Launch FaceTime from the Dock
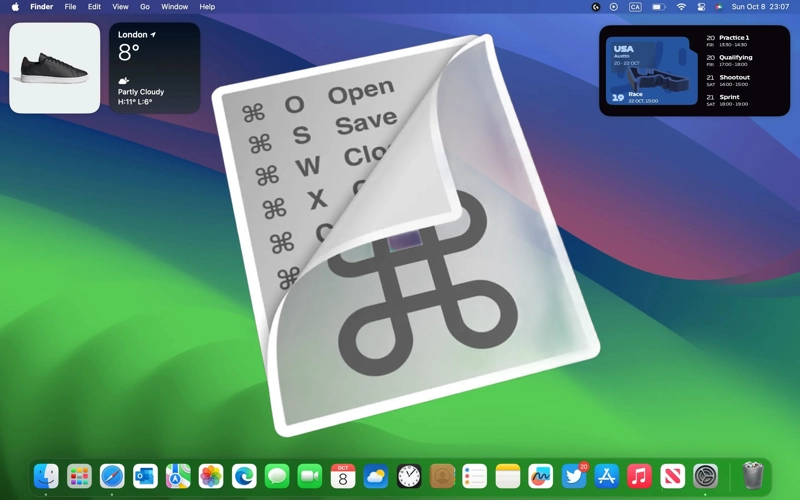 click(310, 476)
